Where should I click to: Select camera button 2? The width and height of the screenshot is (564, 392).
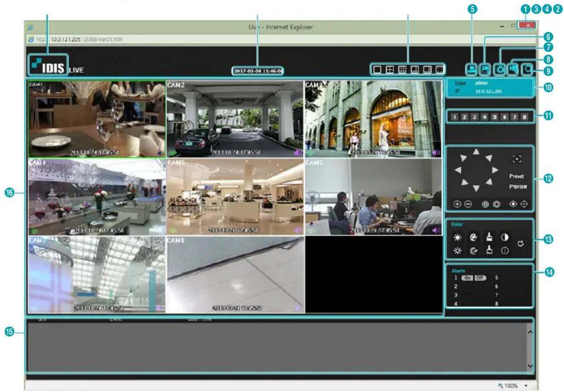coord(464,117)
